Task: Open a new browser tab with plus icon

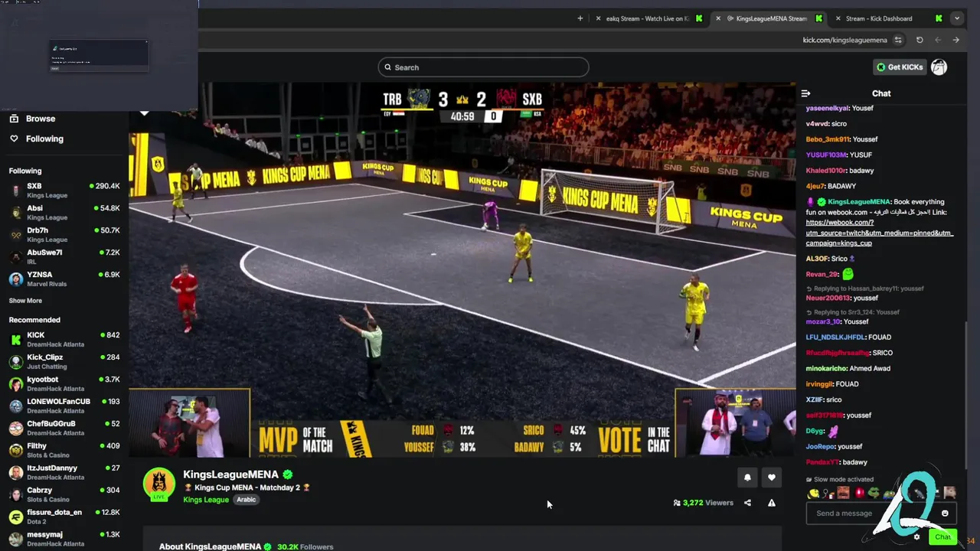Action: point(580,18)
